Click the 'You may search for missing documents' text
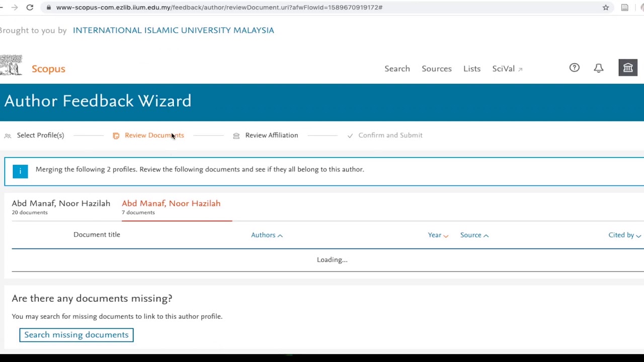Image resolution: width=644 pixels, height=362 pixels. point(117,316)
